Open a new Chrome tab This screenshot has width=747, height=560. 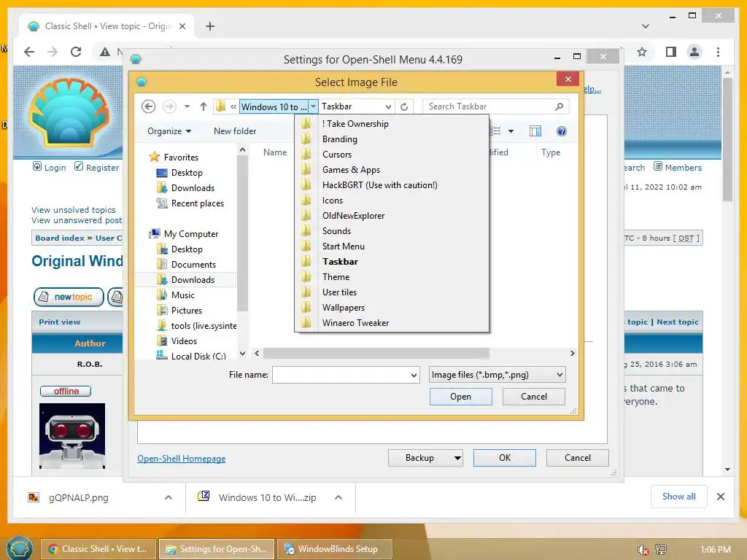point(210,26)
